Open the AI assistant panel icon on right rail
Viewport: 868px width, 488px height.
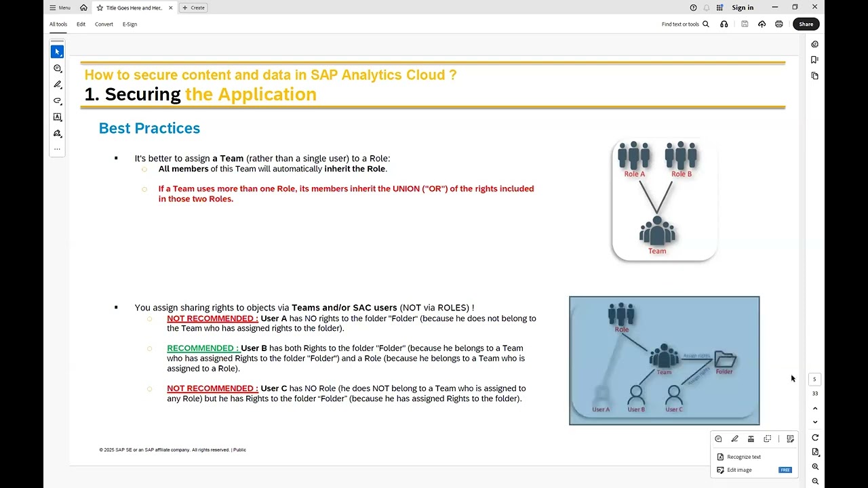click(815, 44)
